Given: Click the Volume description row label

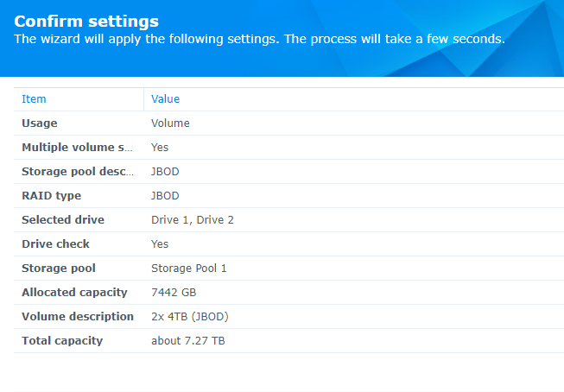Looking at the screenshot, I should click(x=78, y=317).
